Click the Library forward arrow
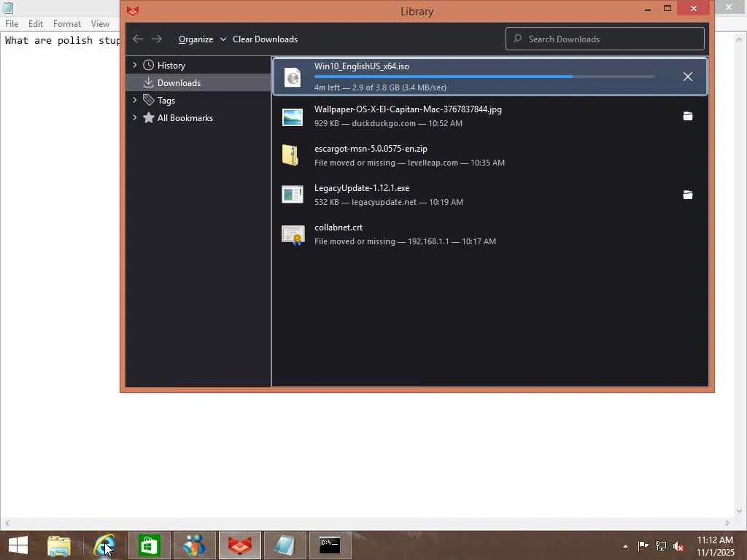The width and height of the screenshot is (747, 560). click(x=157, y=39)
